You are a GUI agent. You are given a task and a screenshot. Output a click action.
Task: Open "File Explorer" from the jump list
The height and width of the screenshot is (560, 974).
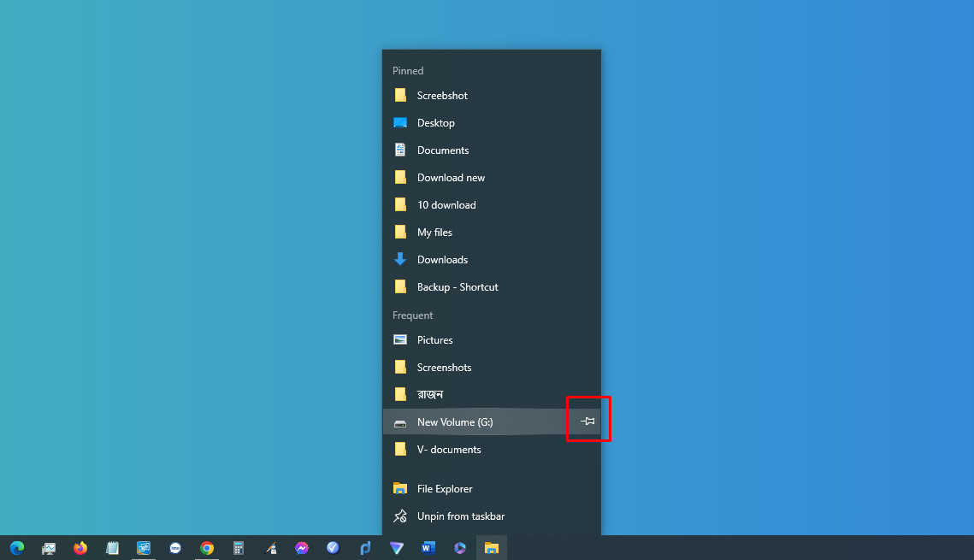(445, 488)
